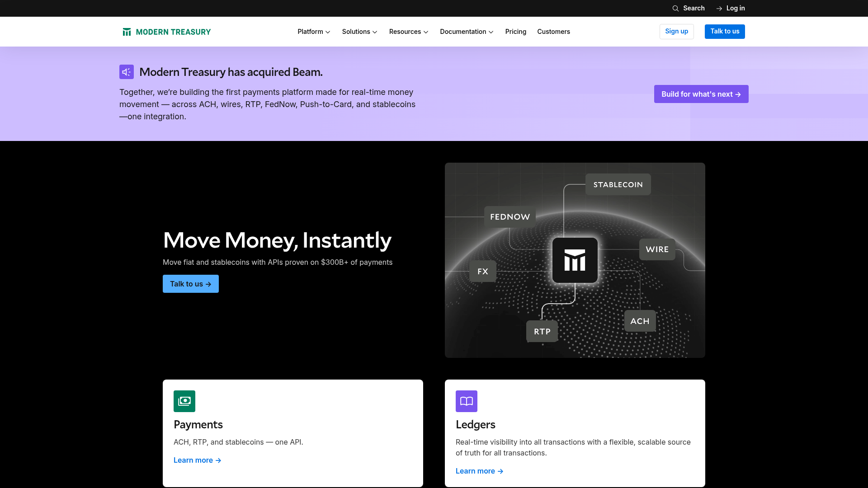Screen dimensions: 868x488
Task: Click the text about $300B+ of payments
Action: coord(278,262)
